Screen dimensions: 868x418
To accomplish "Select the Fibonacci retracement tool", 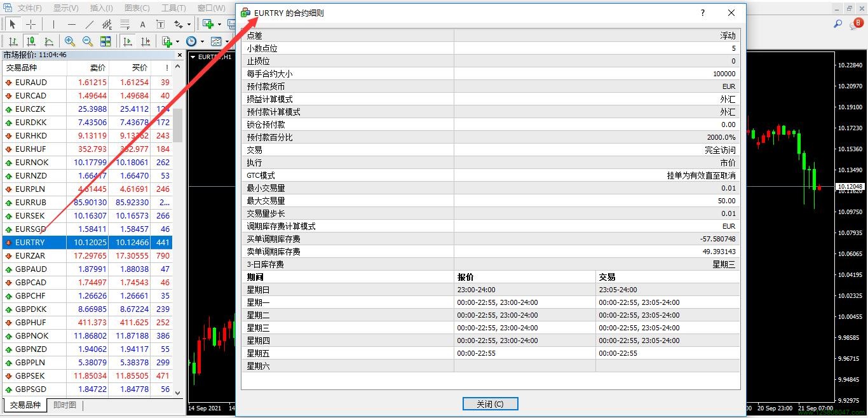I will point(125,24).
